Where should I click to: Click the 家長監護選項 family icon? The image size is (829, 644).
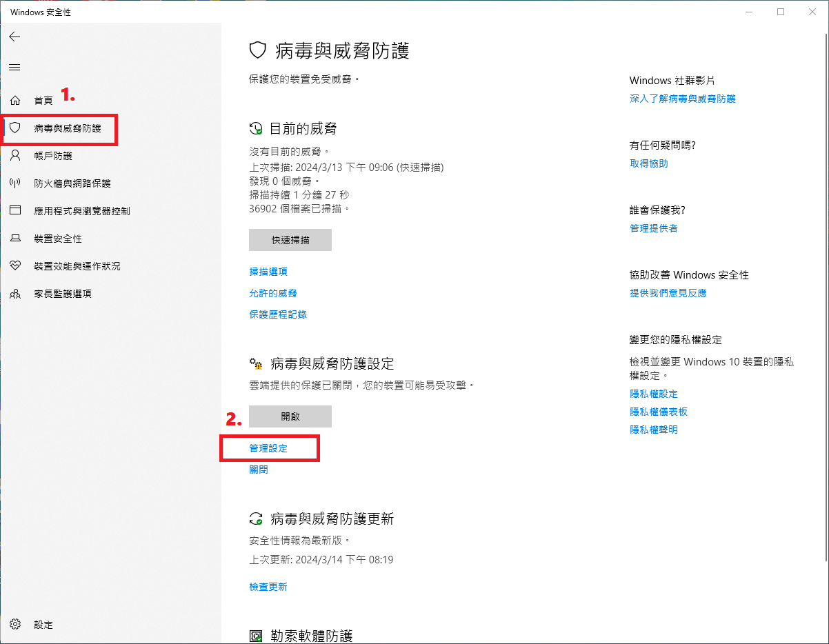point(15,294)
